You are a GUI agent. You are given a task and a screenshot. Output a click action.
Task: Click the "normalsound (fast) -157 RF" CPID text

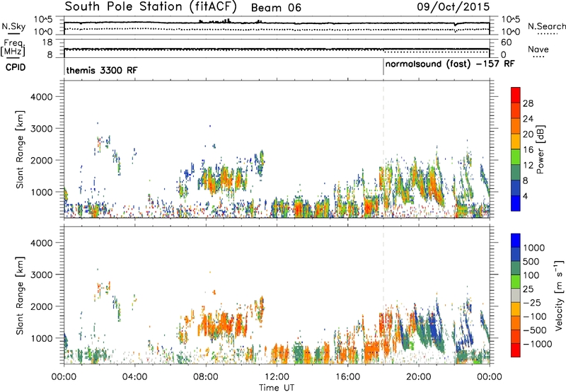pos(450,64)
